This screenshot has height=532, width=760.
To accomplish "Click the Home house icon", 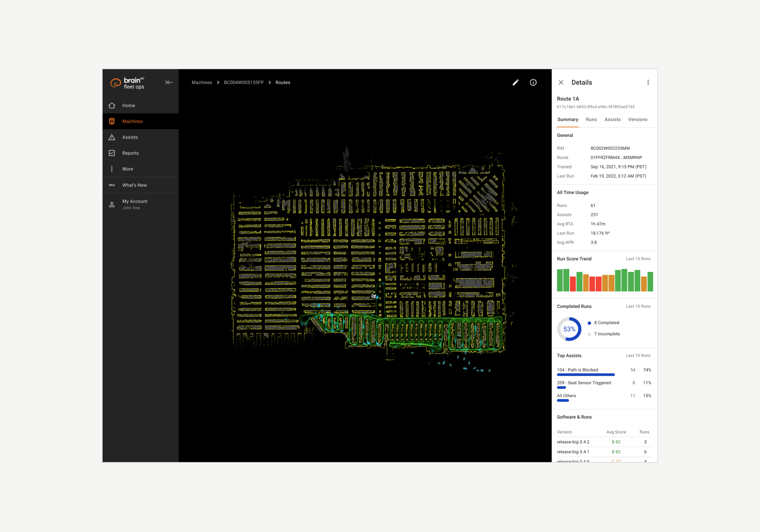I will [x=112, y=106].
